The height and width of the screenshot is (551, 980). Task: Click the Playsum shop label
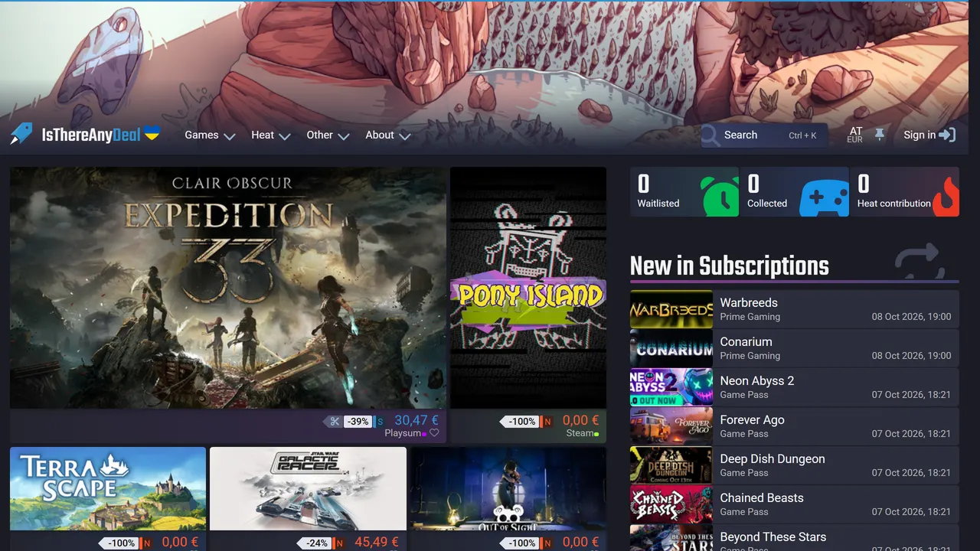tap(403, 433)
